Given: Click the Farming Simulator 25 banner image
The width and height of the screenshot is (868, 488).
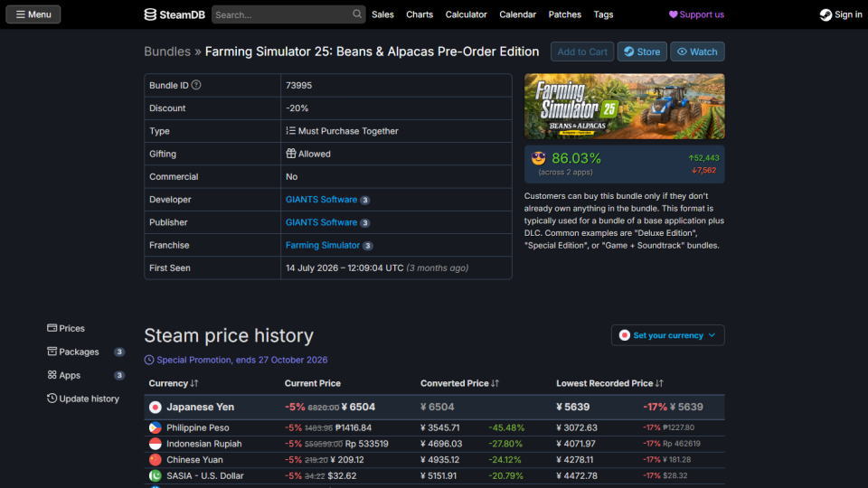Looking at the screenshot, I should (x=625, y=107).
